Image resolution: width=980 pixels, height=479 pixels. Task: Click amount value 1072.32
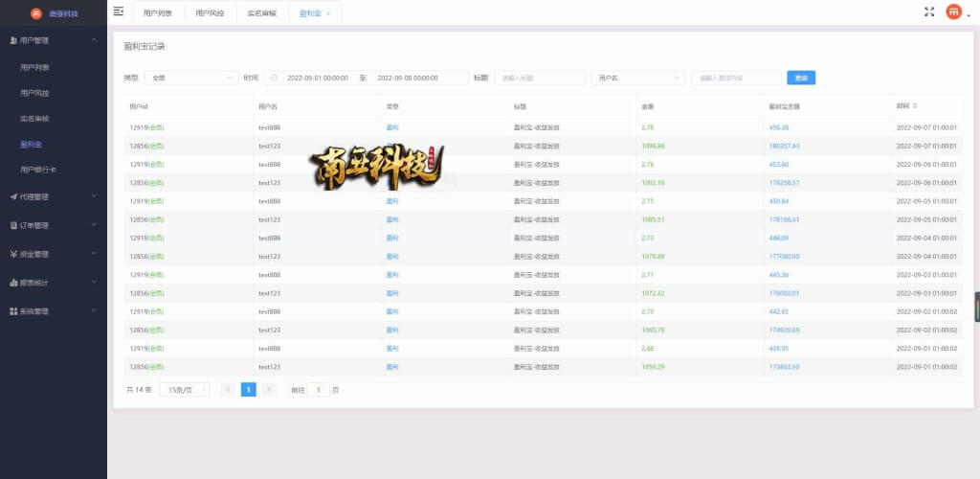coord(653,293)
